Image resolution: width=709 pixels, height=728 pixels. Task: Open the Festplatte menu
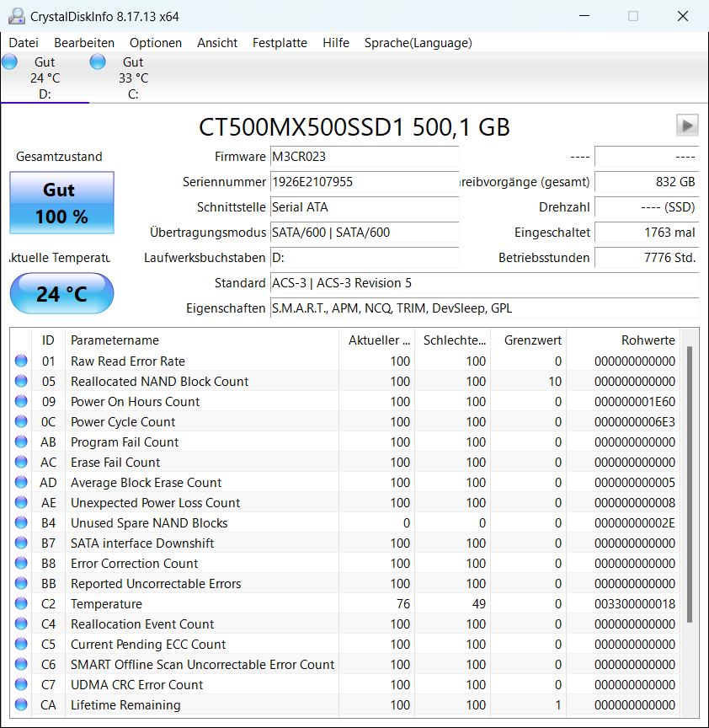pyautogui.click(x=280, y=43)
